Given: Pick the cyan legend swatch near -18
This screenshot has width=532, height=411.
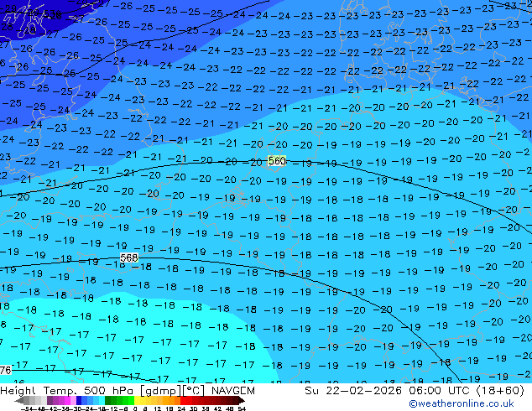Looking at the screenshot, I should pos(102,400).
